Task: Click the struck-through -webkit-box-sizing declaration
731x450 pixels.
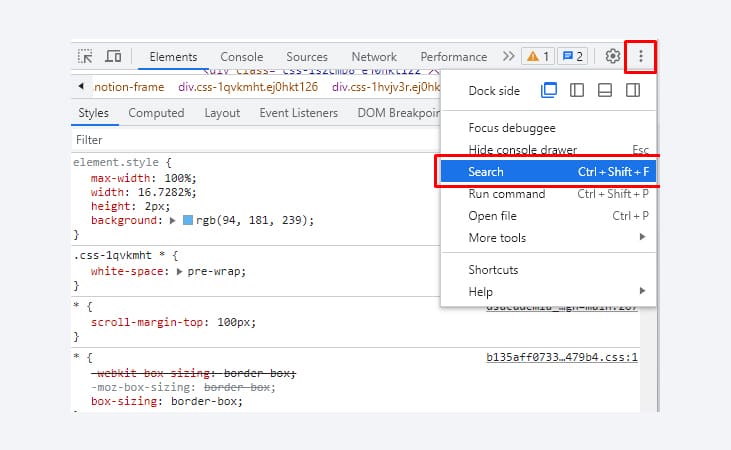Action: (193, 373)
